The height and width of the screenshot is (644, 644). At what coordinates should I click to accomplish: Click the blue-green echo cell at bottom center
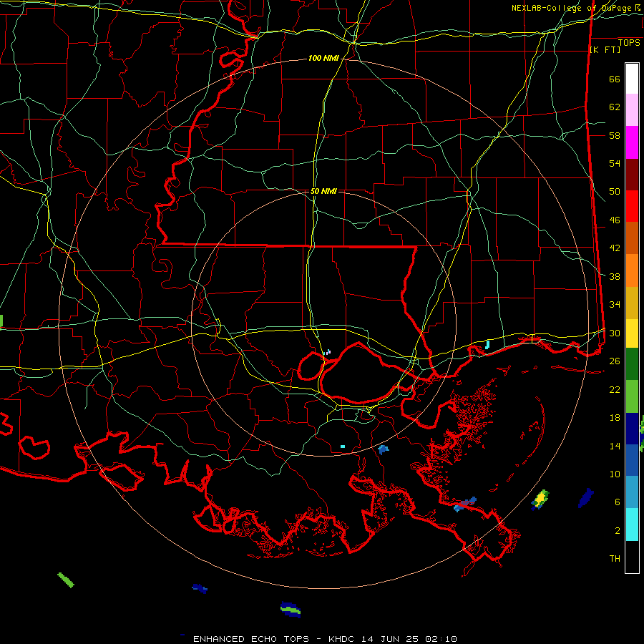click(291, 610)
